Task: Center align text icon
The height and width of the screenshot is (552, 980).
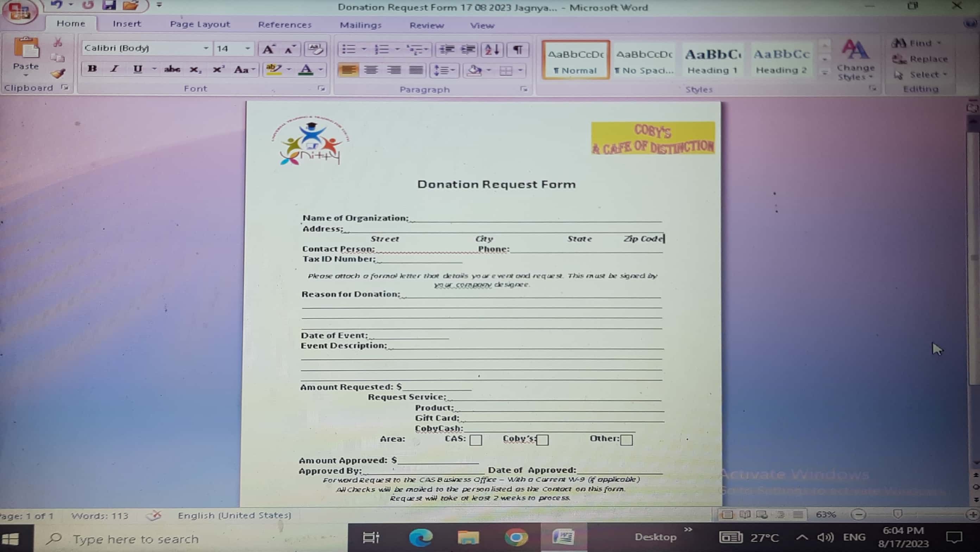Action: [x=371, y=70]
